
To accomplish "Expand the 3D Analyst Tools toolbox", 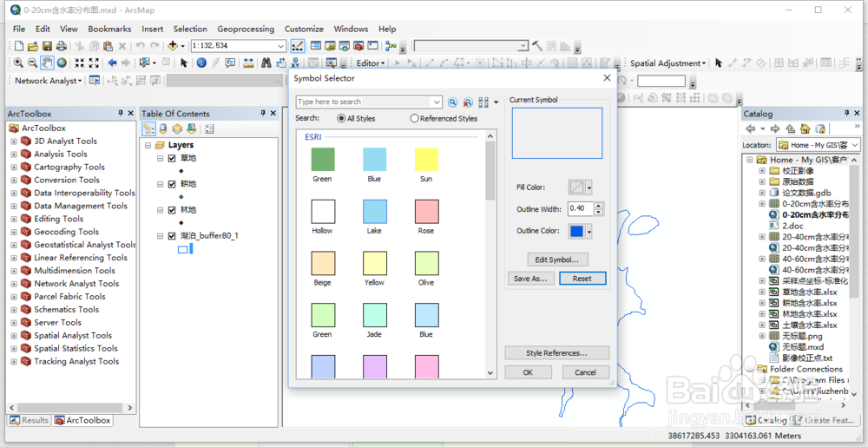I will (x=14, y=141).
